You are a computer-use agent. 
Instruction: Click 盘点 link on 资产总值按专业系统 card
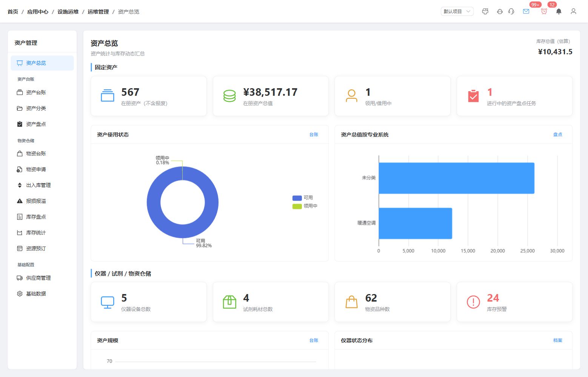[x=558, y=135]
